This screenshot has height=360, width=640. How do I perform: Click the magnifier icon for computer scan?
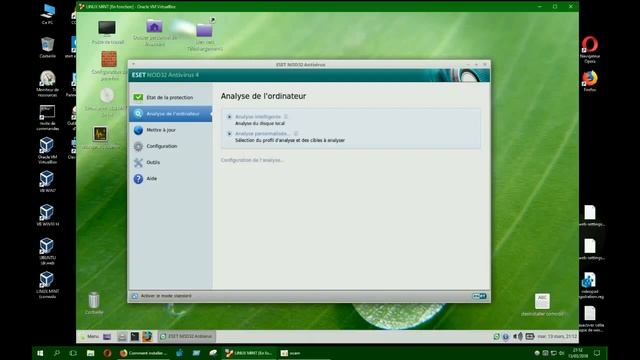click(x=138, y=114)
